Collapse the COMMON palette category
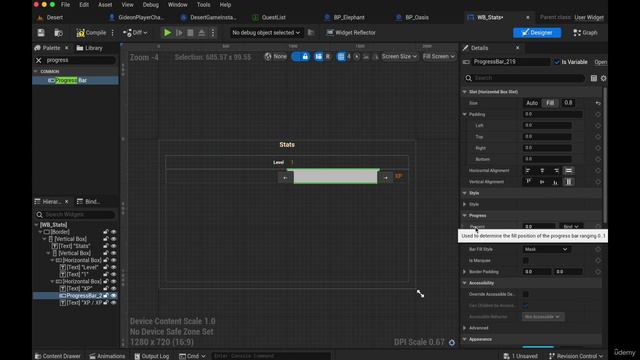 click(x=36, y=71)
